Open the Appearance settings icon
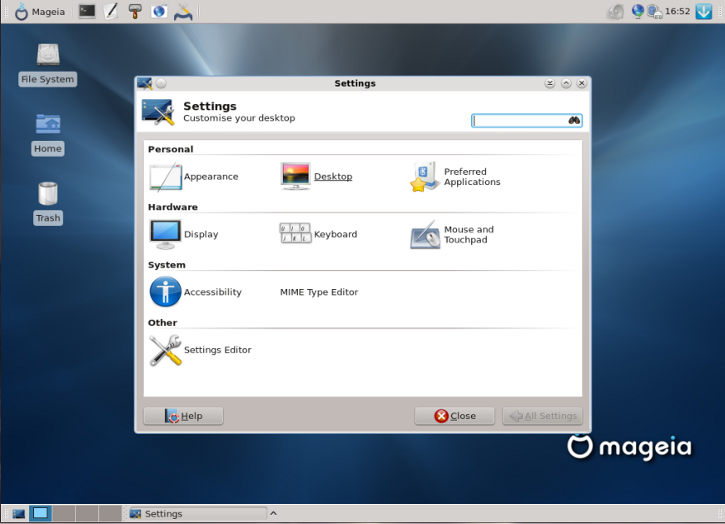Image resolution: width=725 pixels, height=524 pixels. tap(165, 177)
